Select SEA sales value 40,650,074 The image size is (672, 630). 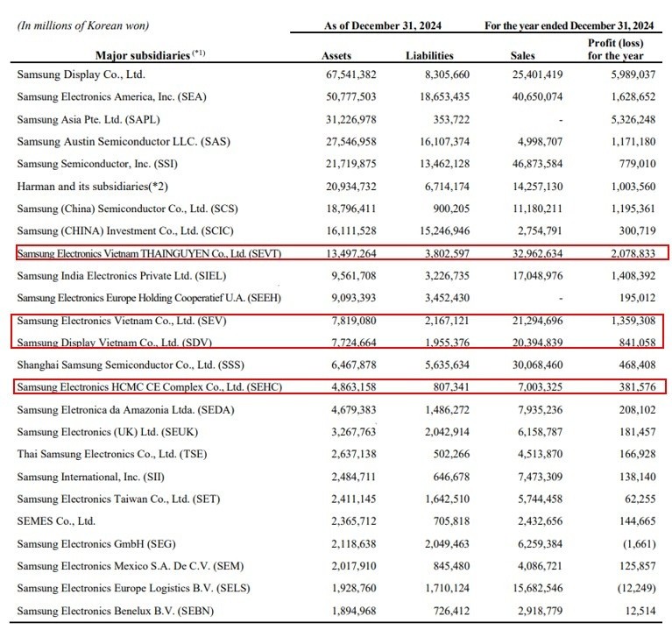coord(537,97)
